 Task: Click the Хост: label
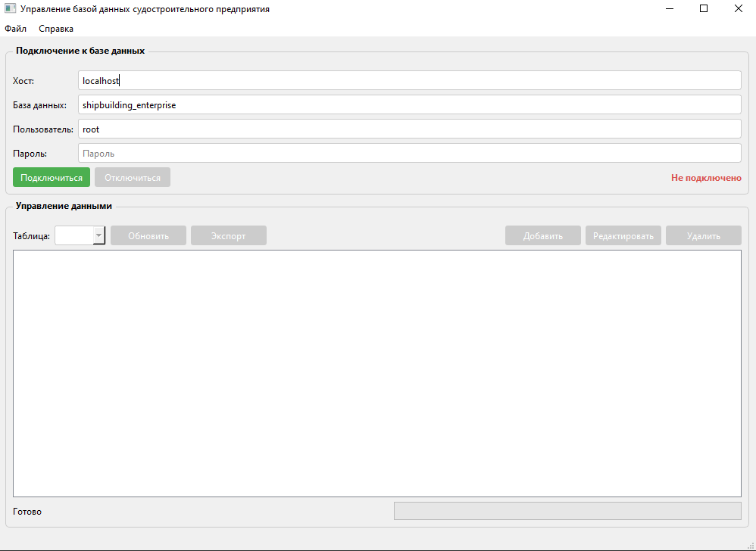pyautogui.click(x=23, y=81)
